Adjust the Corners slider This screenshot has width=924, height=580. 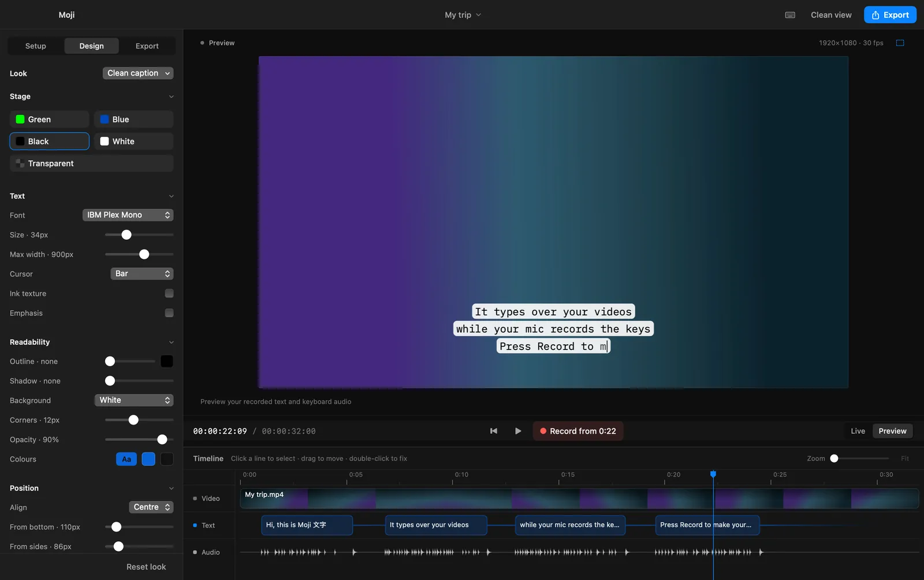coord(139,420)
